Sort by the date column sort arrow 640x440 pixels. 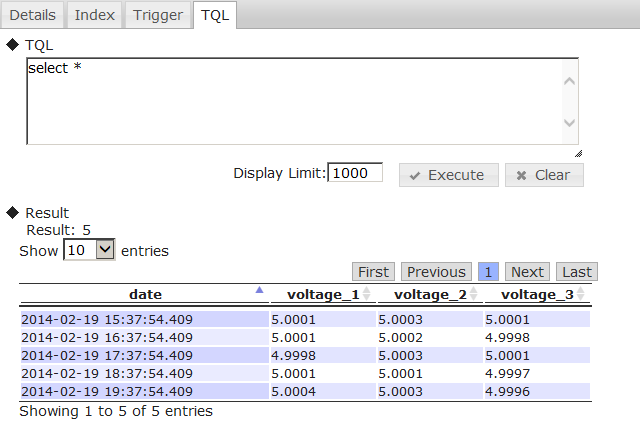tap(259, 291)
